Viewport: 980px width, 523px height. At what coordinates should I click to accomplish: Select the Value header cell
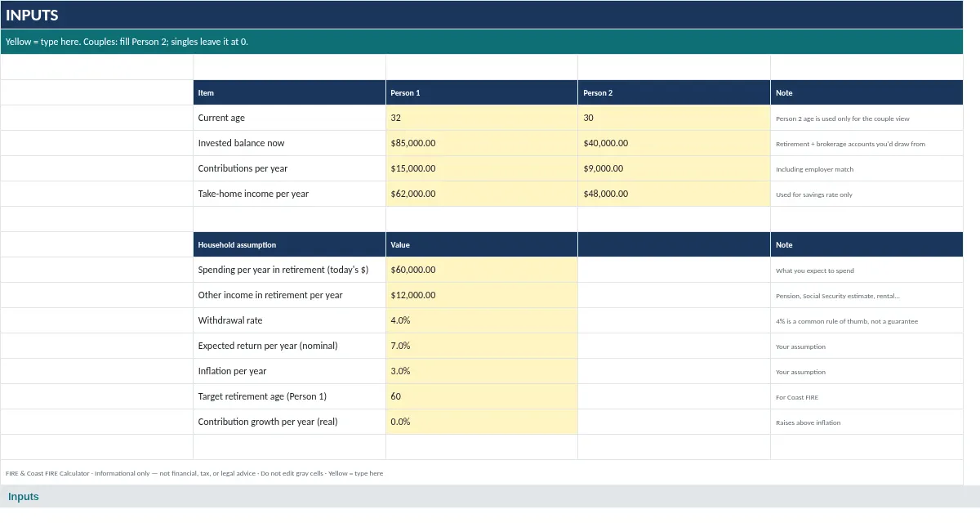[x=482, y=244]
